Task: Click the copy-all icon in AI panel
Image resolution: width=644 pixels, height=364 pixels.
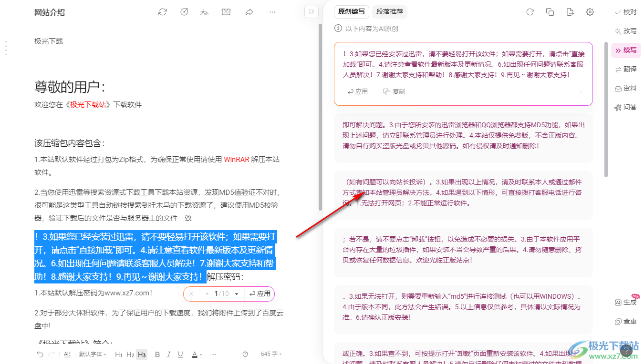Action: click(x=550, y=12)
